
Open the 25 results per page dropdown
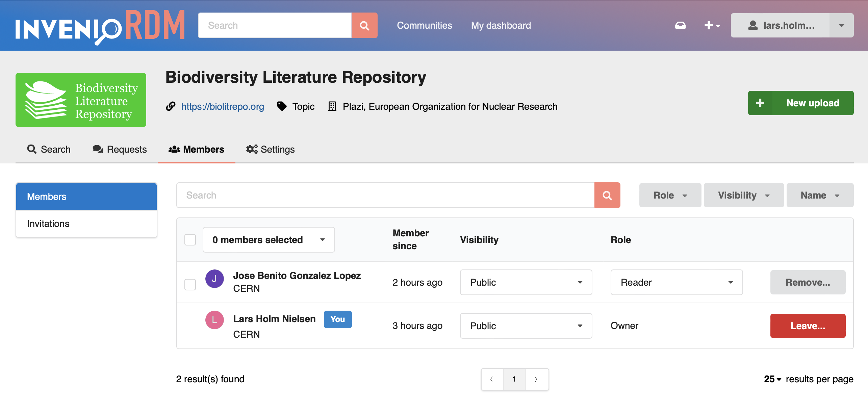773,379
